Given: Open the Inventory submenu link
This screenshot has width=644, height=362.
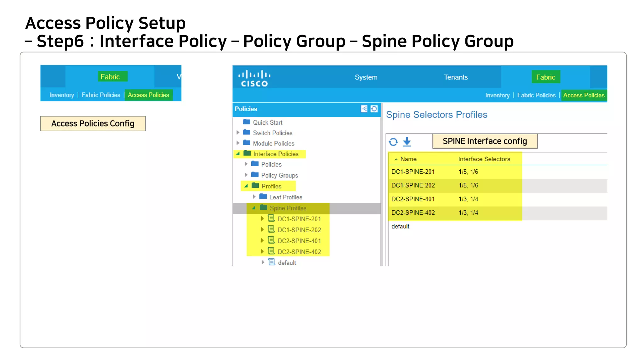Looking at the screenshot, I should pyautogui.click(x=497, y=95).
